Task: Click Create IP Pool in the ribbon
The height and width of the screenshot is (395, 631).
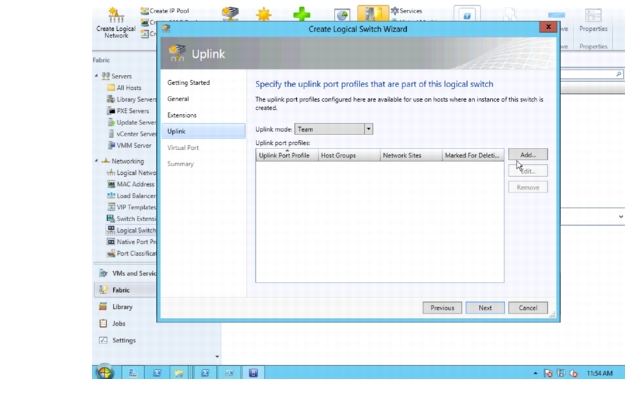Action: click(x=165, y=11)
